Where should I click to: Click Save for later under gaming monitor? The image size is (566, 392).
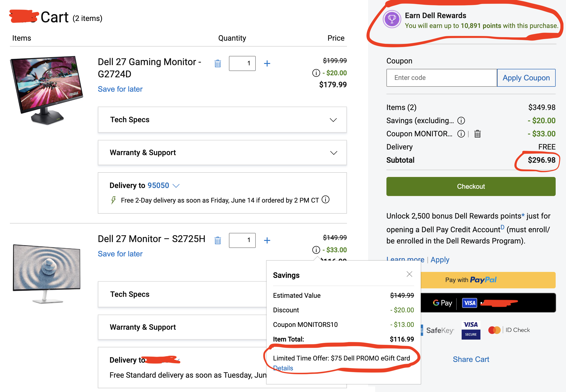pos(120,89)
